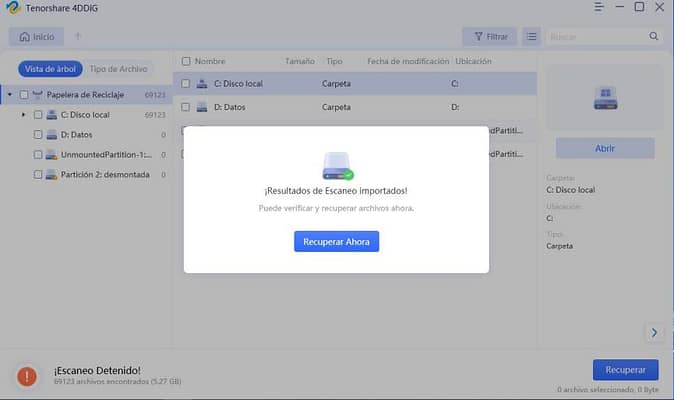Click the Escaneo Detenido warning icon
Image resolution: width=674 pixels, height=400 pixels.
click(27, 376)
